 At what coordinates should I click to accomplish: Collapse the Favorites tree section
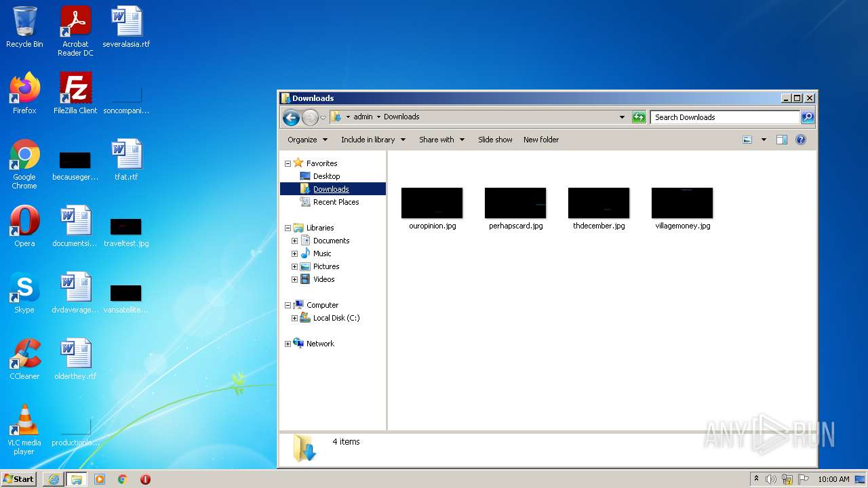(288, 163)
